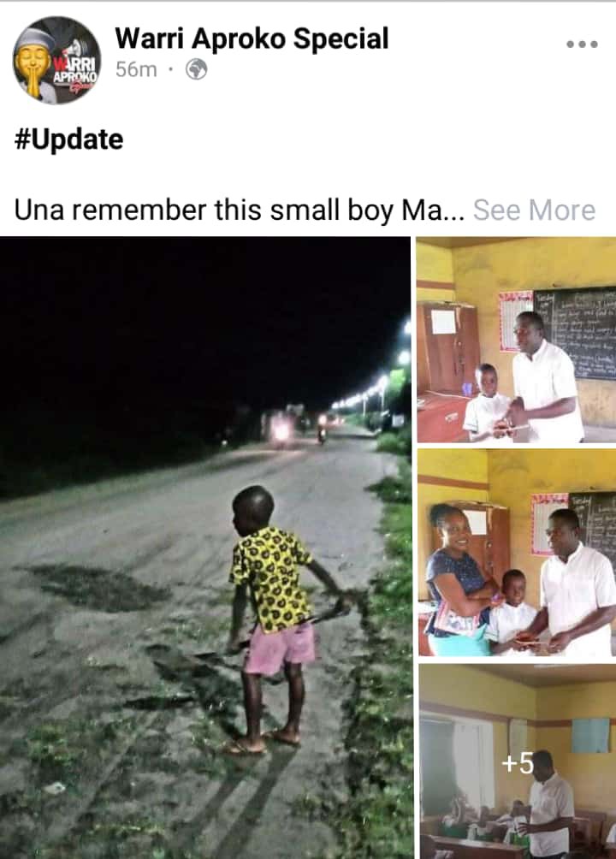Open the bottom classroom photo thumbnail

(518, 761)
